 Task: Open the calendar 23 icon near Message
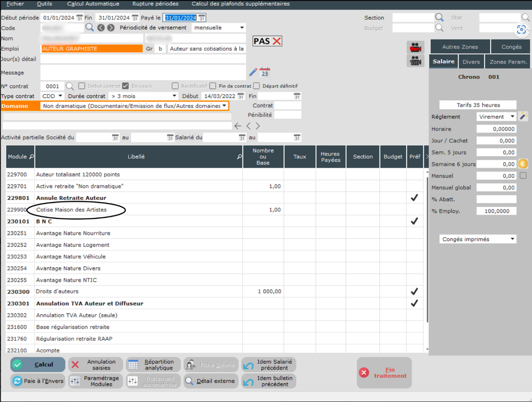pyautogui.click(x=265, y=73)
